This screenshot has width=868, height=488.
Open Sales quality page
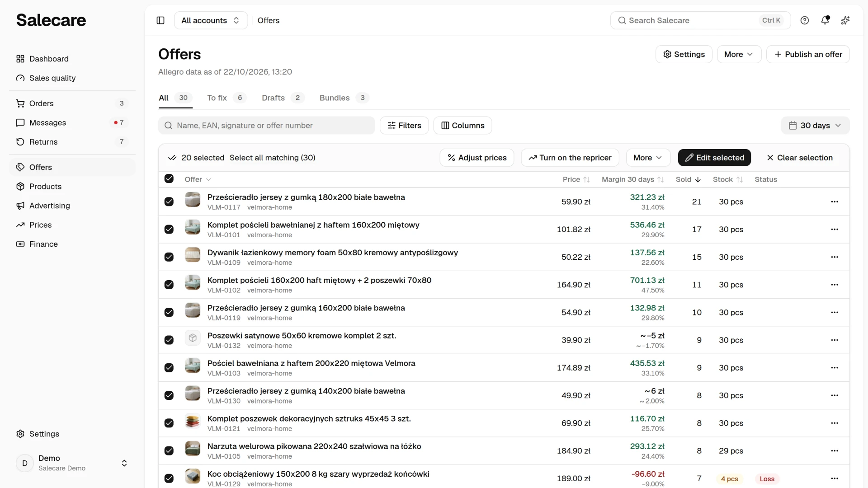72,78
